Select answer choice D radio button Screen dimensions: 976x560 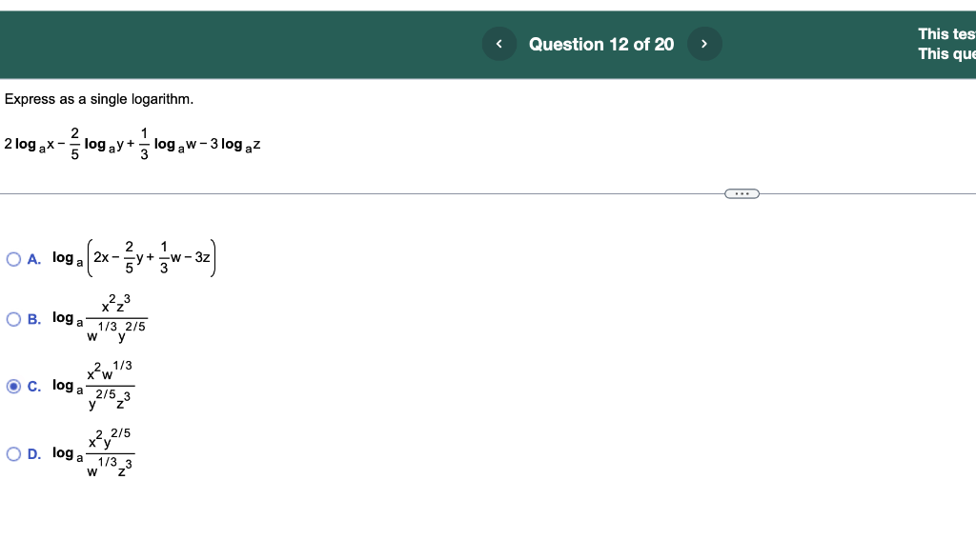tap(11, 452)
